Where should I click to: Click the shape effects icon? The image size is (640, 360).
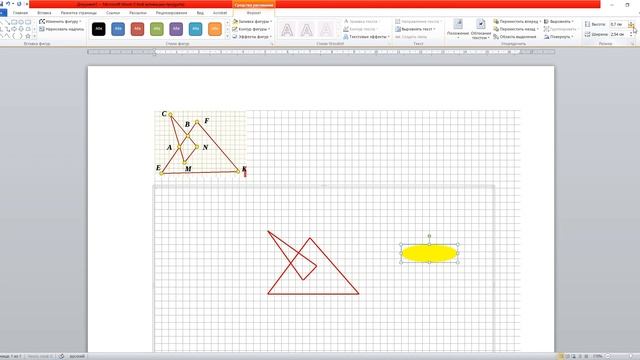(x=235, y=37)
